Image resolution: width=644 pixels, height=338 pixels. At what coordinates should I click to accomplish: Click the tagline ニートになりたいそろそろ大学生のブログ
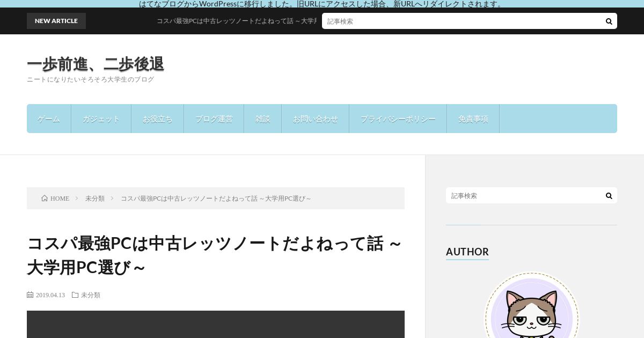point(91,79)
